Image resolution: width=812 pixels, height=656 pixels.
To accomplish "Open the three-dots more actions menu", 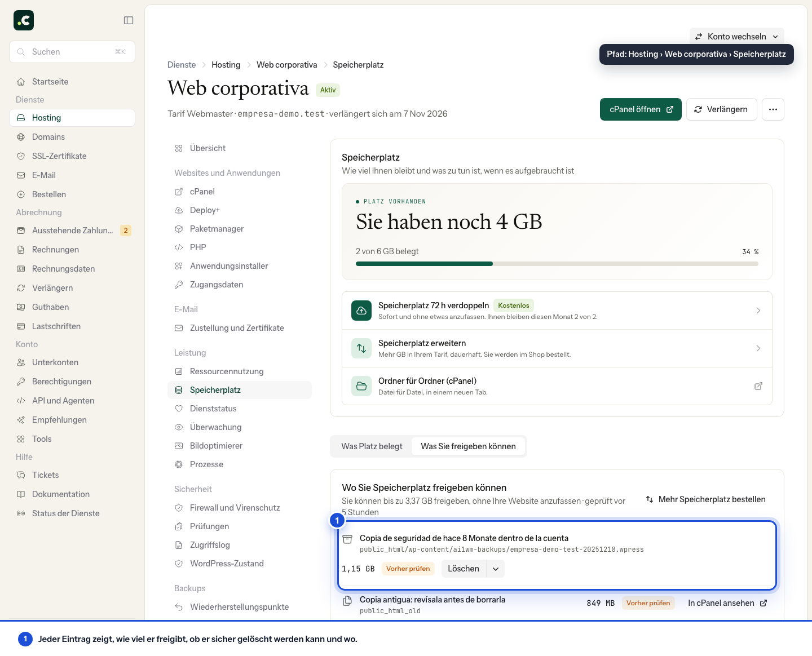I will [773, 109].
